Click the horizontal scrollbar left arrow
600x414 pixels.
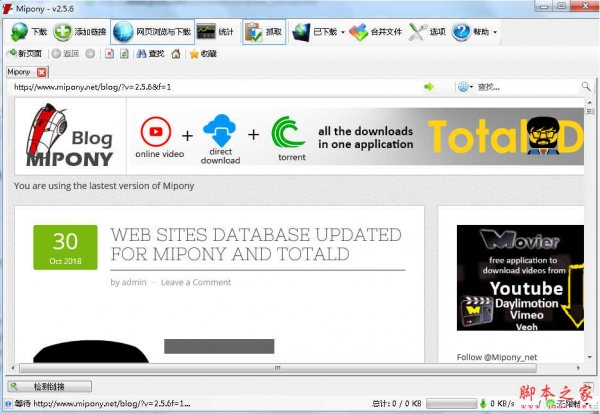coord(13,368)
